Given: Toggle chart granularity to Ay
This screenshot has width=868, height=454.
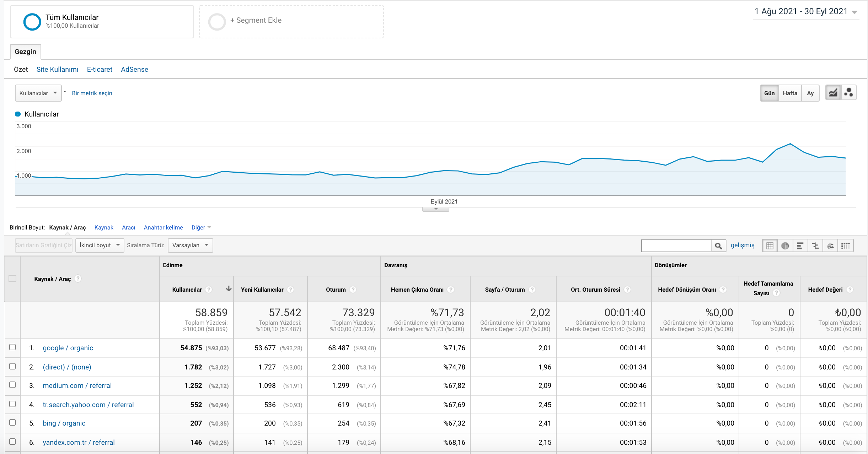Looking at the screenshot, I should point(810,93).
